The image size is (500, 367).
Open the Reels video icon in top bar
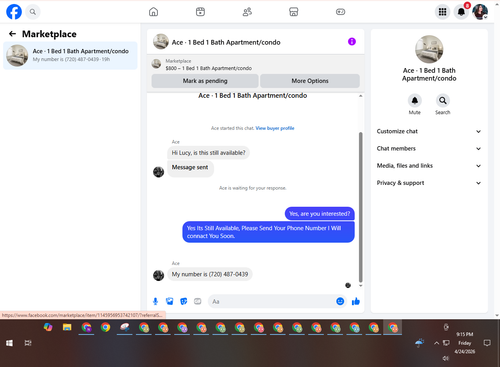tap(200, 12)
